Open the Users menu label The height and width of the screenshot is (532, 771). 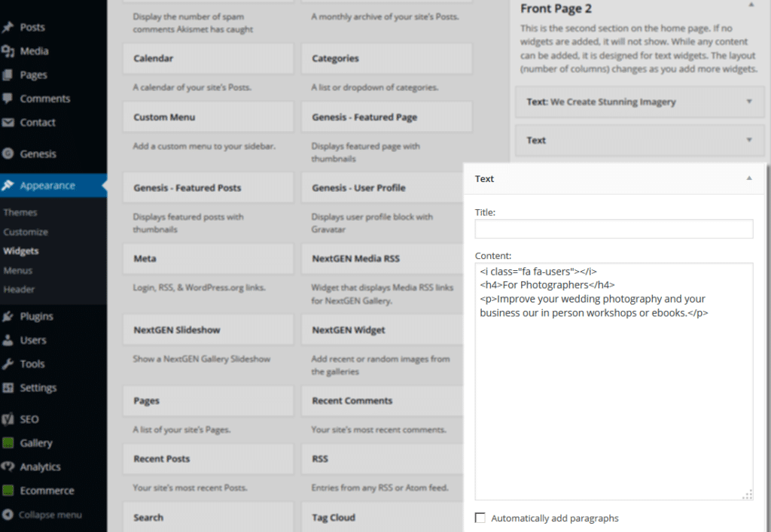[x=33, y=340]
